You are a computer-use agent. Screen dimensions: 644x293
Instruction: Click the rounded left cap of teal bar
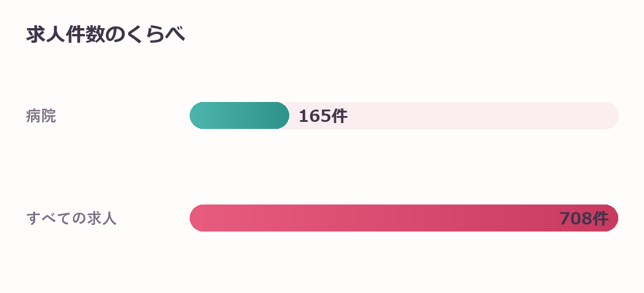197,115
